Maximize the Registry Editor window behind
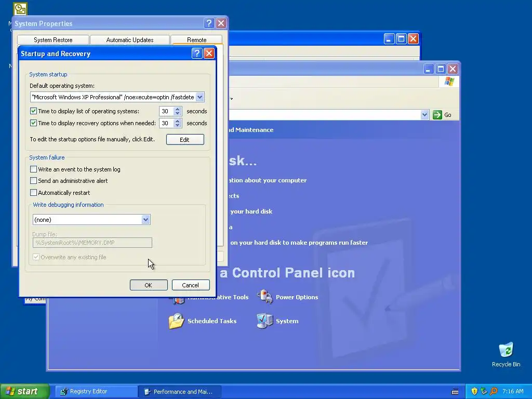The image size is (532, 399). (x=401, y=38)
